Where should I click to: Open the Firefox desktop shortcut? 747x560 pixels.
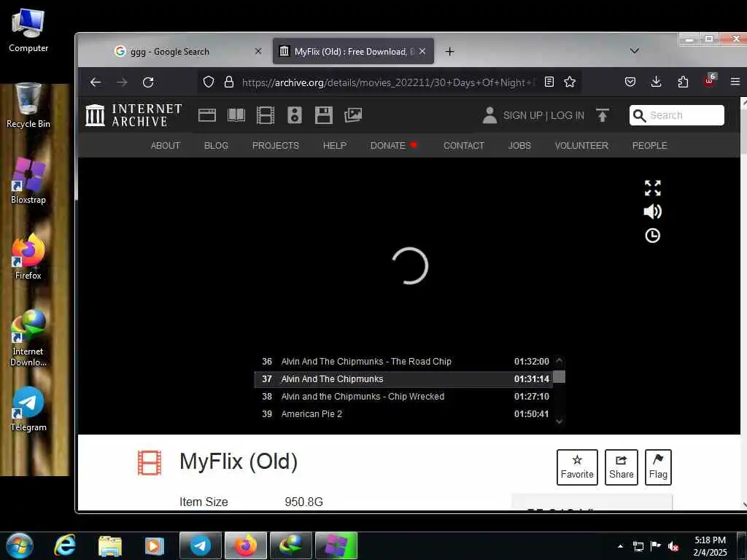click(x=28, y=257)
